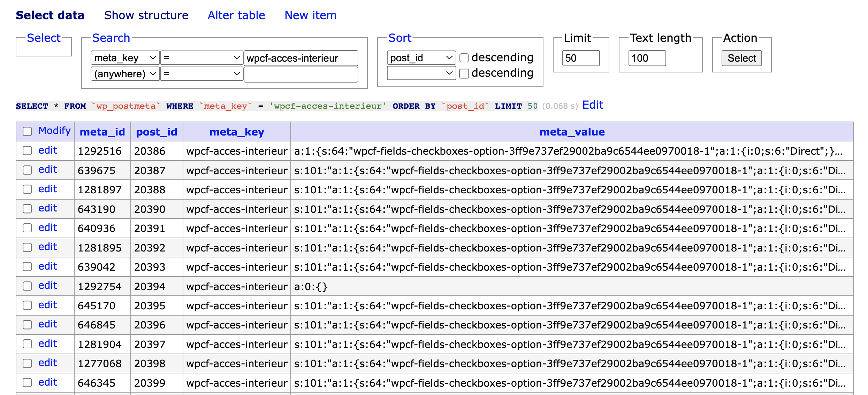868x395 pixels.
Task: Check the row checkbox for meta_id 1292754
Action: tap(27, 286)
